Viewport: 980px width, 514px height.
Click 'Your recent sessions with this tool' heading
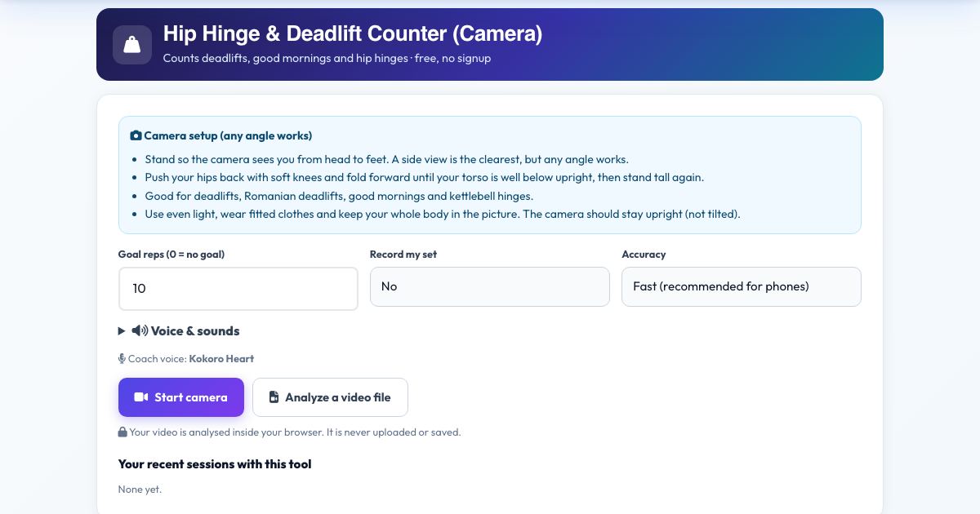[x=215, y=463]
